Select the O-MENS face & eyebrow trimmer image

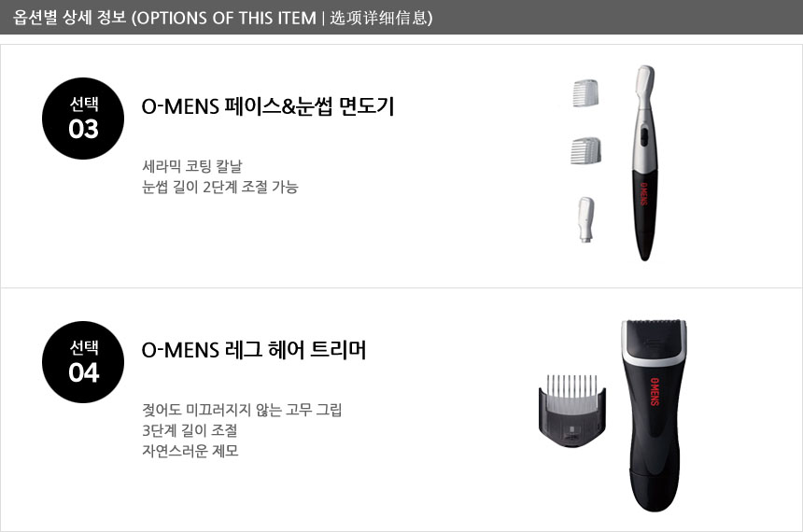coord(643,162)
